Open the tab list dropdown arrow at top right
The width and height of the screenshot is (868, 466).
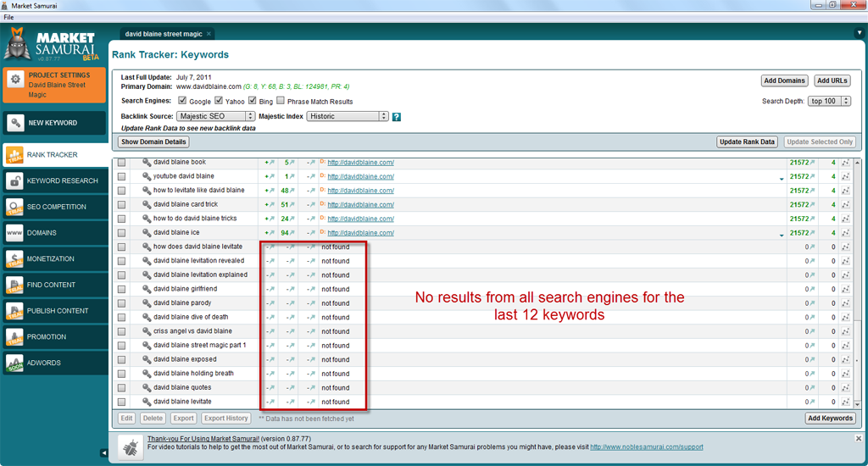point(860,33)
